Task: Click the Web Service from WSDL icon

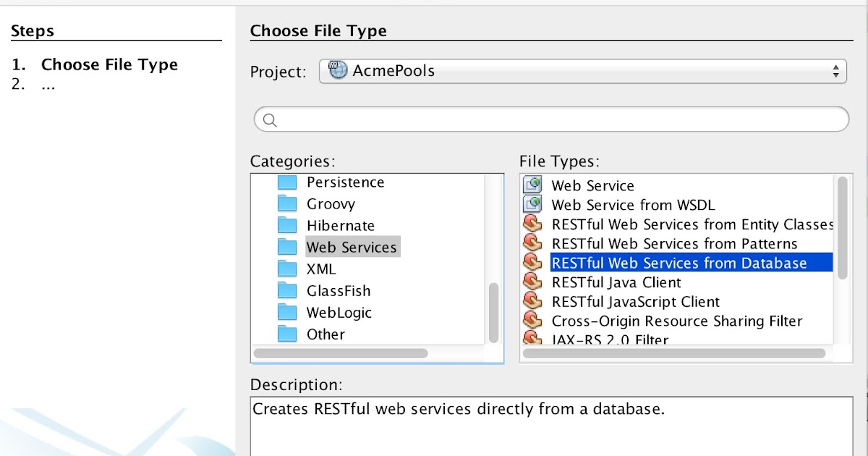Action: [x=532, y=205]
